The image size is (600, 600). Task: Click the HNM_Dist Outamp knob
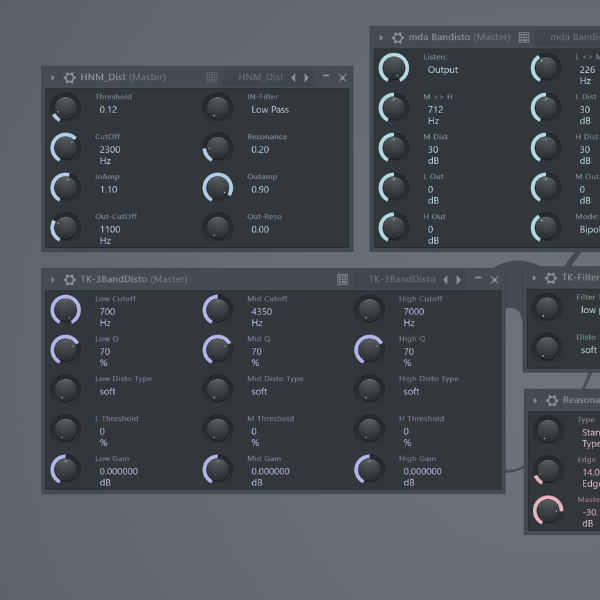pos(218,188)
